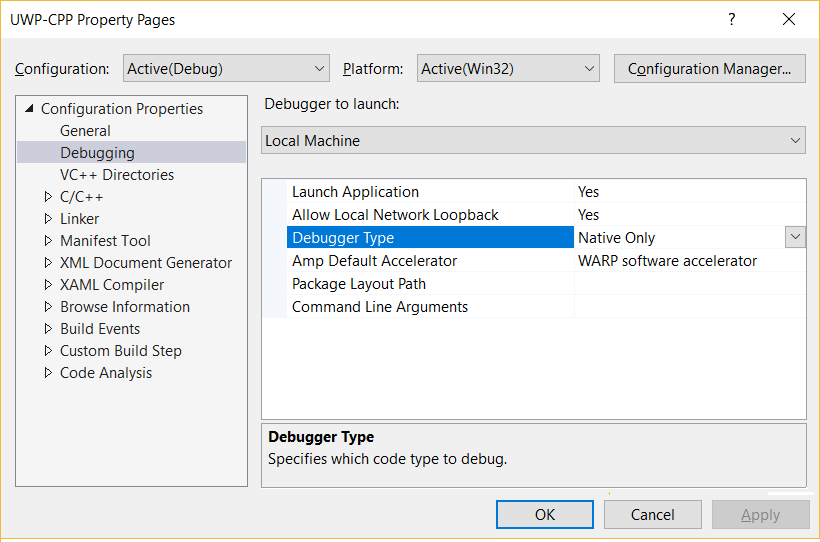Expand the XML Document Generator node arrow
Image resolution: width=820 pixels, height=542 pixels.
pos(48,262)
